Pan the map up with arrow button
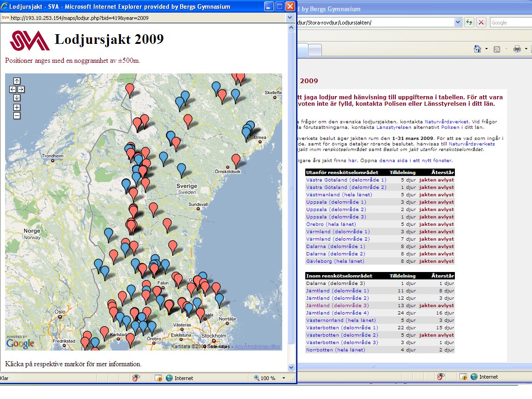Viewport: 532px width, 399px height. [17, 81]
